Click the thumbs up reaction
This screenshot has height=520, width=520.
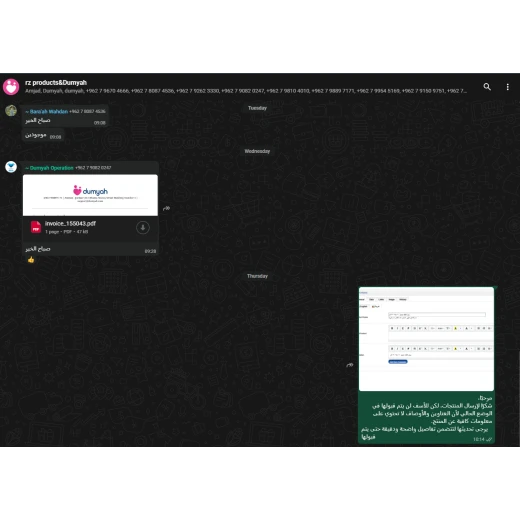(31, 260)
